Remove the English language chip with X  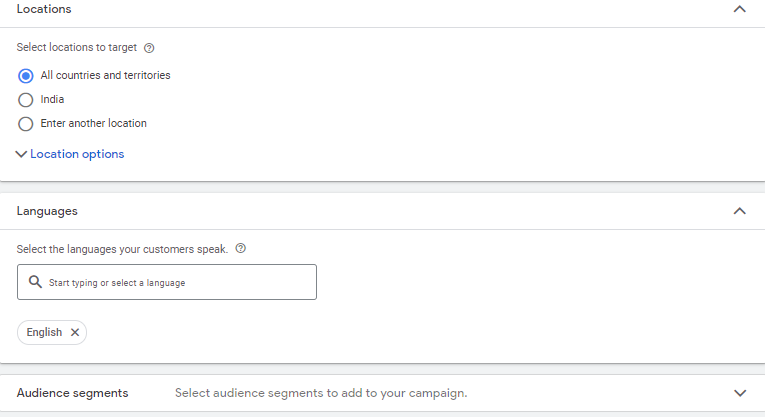tap(75, 332)
